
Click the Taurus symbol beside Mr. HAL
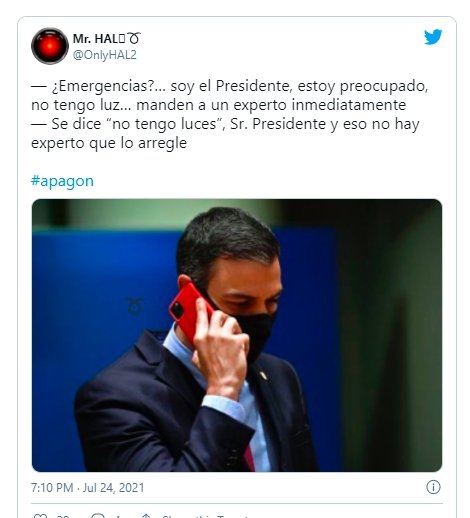tap(134, 38)
